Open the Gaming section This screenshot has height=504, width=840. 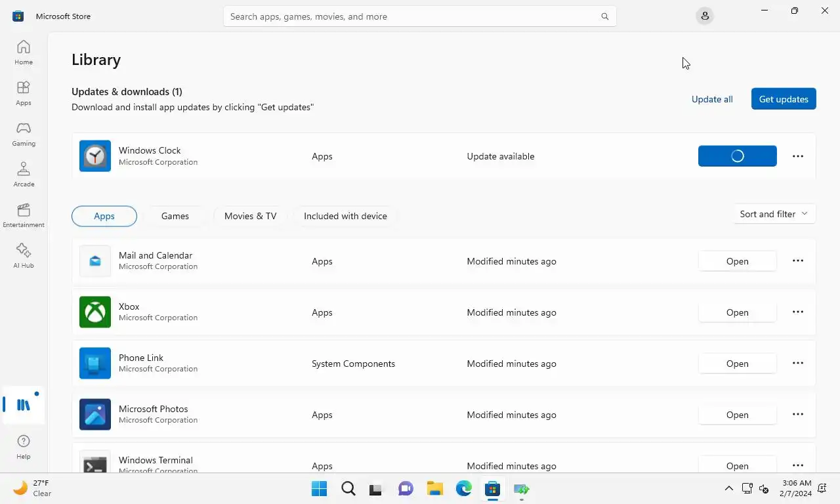[x=24, y=134]
